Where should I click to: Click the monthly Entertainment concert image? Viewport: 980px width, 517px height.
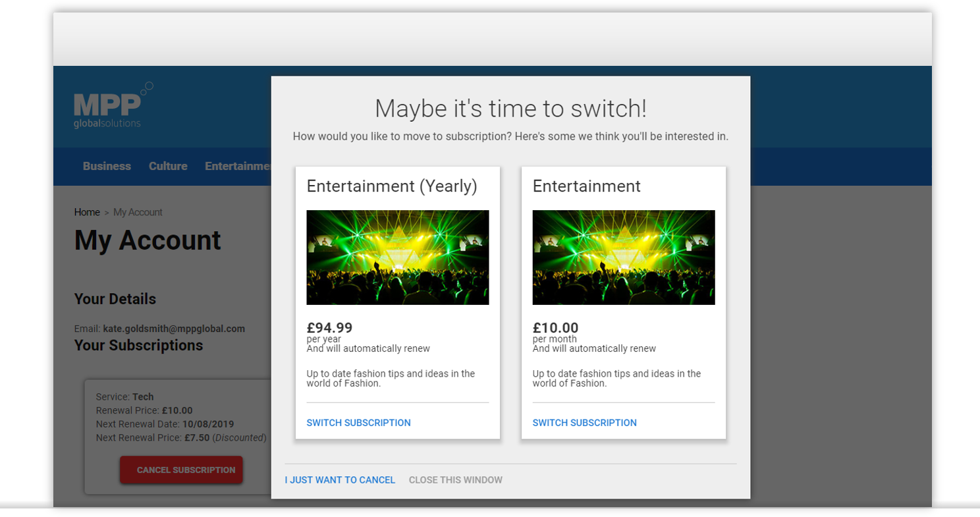(623, 258)
